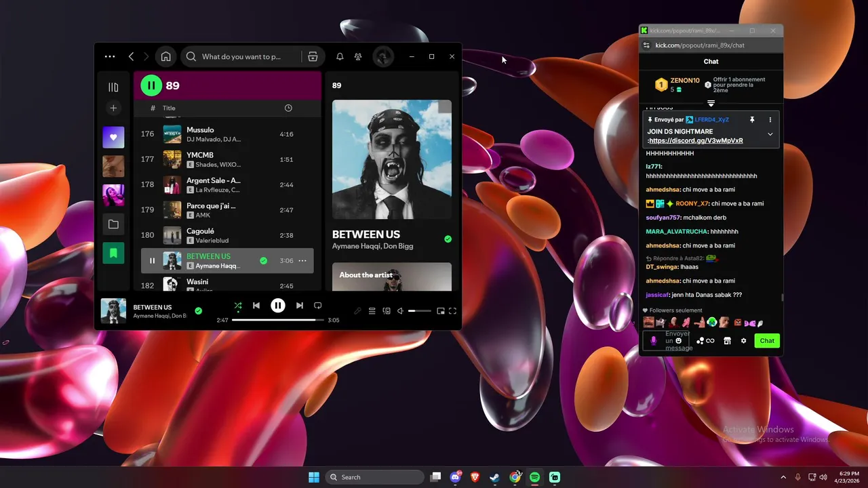868x488 pixels.
Task: Open Aymane Haqqi, Don Bigg artist link in panel
Action: 372,247
